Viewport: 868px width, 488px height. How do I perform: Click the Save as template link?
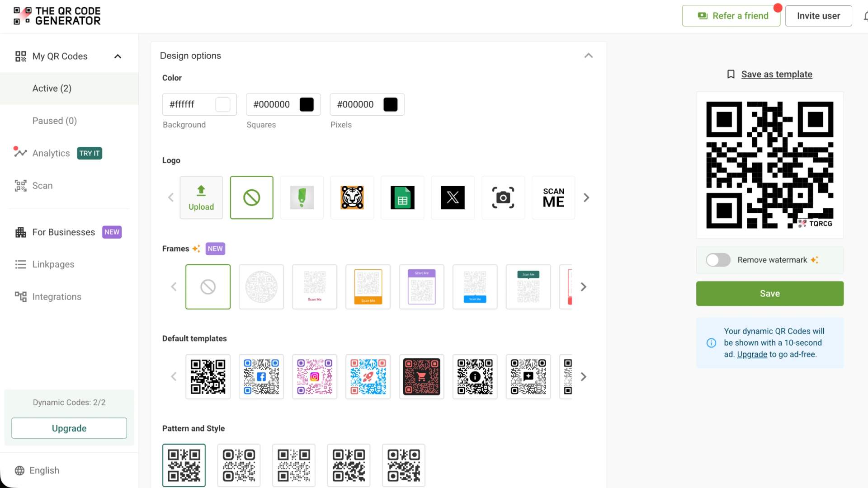[776, 74]
